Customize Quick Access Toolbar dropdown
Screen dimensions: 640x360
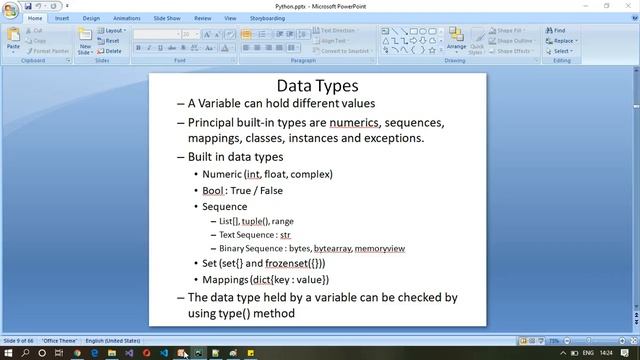point(67,6)
